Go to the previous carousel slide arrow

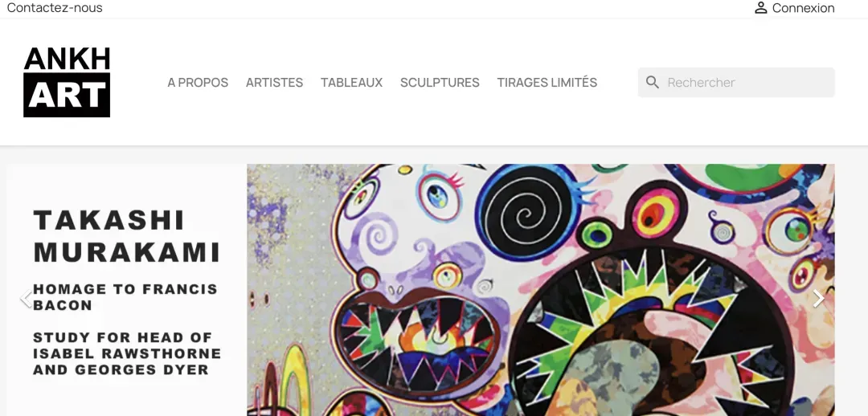coord(26,299)
